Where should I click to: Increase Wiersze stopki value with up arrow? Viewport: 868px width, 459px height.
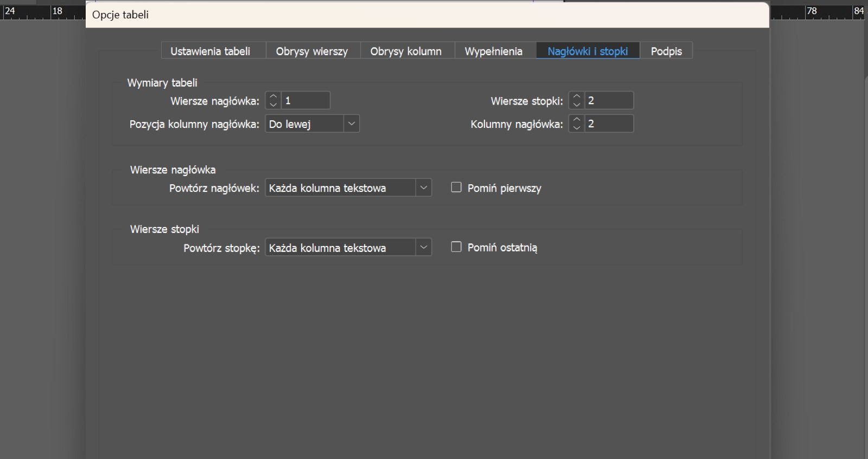click(x=577, y=96)
